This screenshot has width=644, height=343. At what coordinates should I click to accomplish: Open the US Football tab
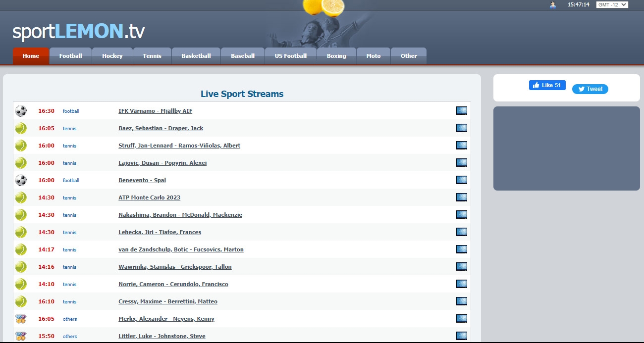point(291,56)
